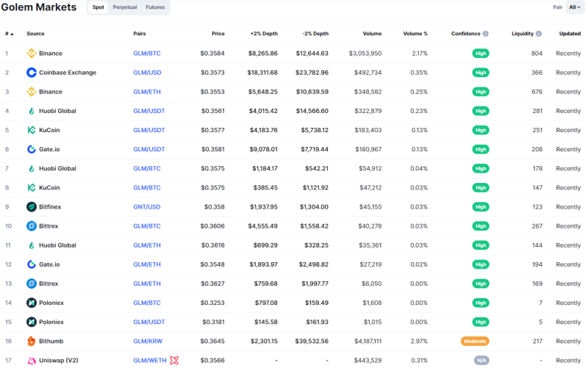Image resolution: width=588 pixels, height=368 pixels.
Task: Sort by -2% Depth column header
Action: coord(315,34)
